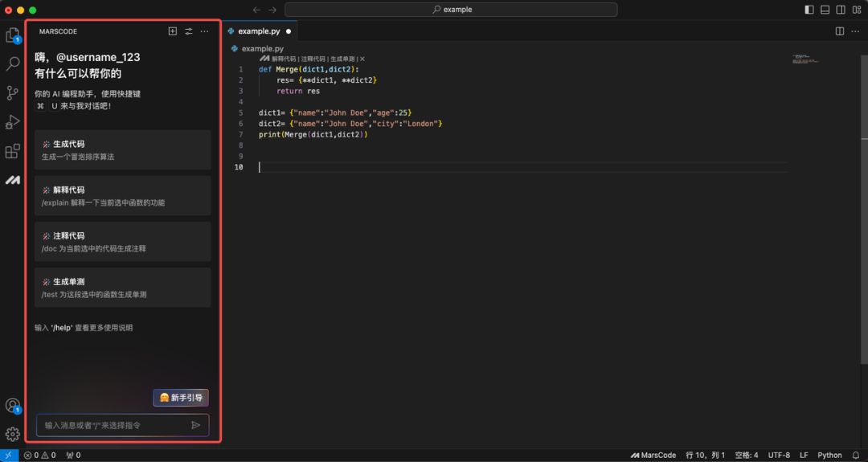Open the editor more actions ellipsis menu
868x462 pixels.
tap(854, 31)
